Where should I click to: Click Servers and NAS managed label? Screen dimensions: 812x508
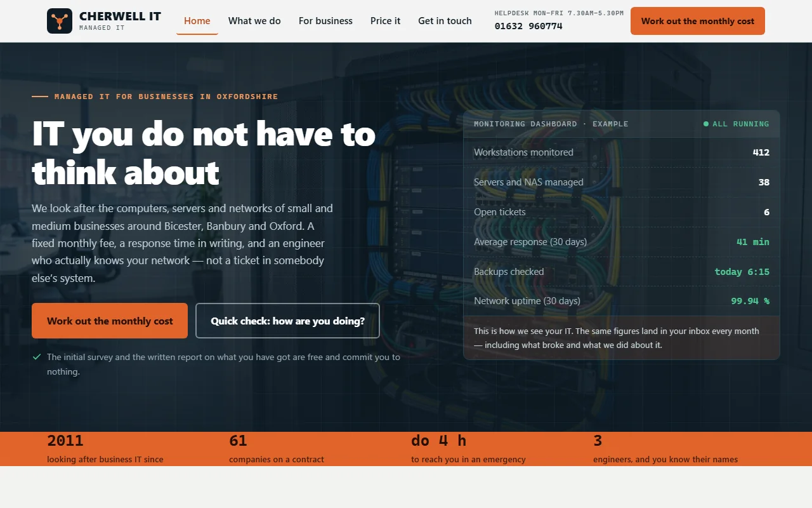pos(528,182)
